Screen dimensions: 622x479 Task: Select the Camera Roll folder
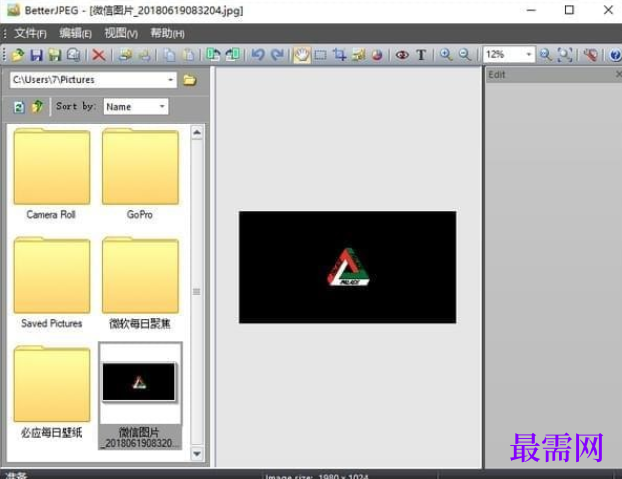click(52, 174)
